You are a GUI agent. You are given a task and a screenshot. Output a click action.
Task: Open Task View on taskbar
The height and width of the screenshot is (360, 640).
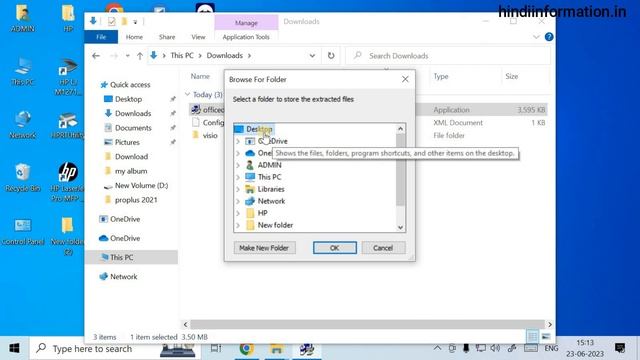point(216,349)
